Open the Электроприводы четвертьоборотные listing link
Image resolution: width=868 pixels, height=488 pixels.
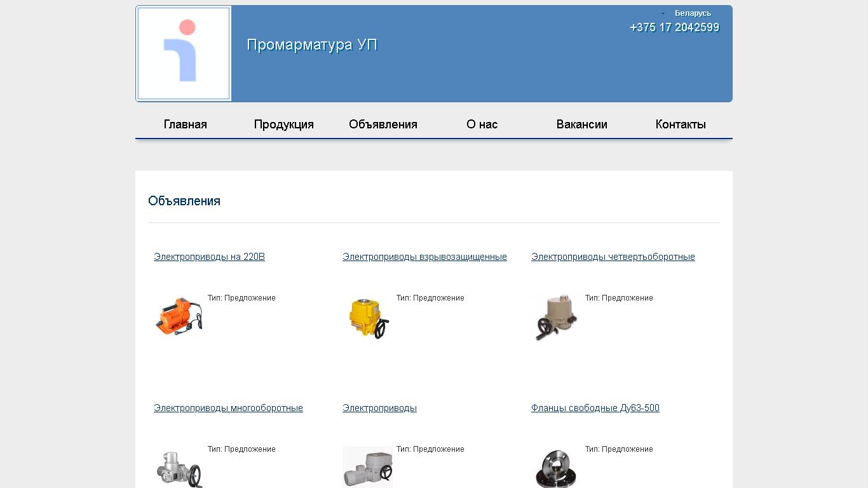point(613,257)
